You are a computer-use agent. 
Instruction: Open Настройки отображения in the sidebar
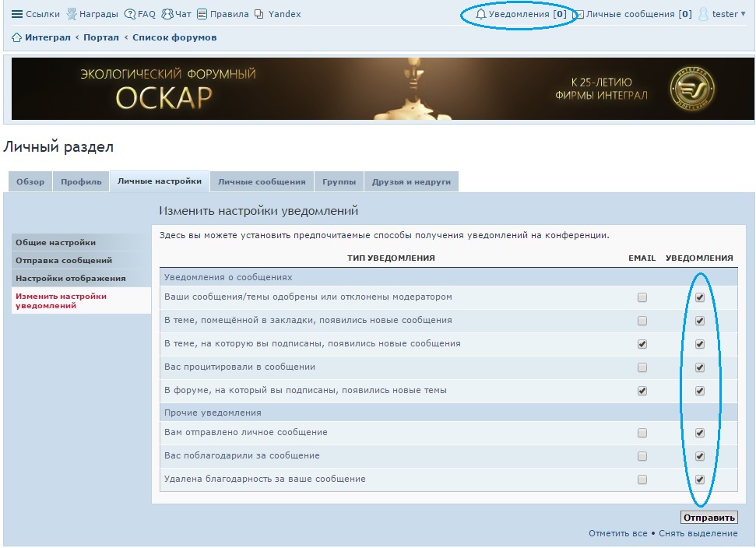(x=70, y=278)
